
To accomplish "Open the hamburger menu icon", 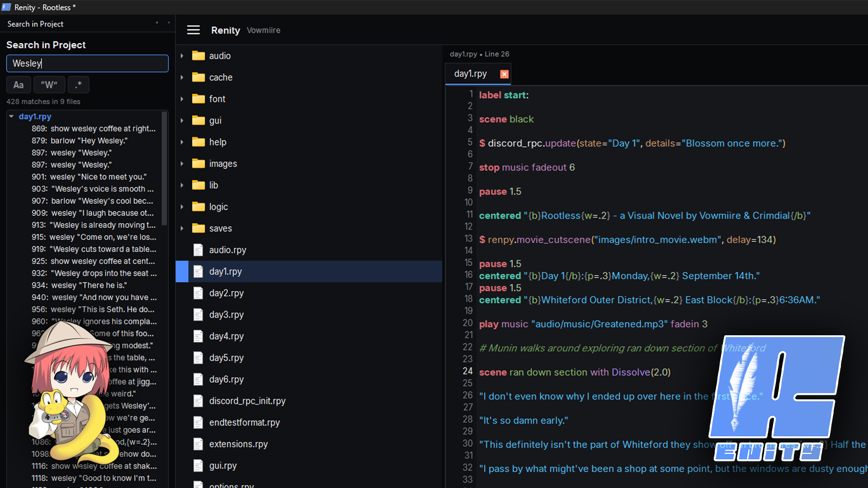I will click(x=193, y=30).
